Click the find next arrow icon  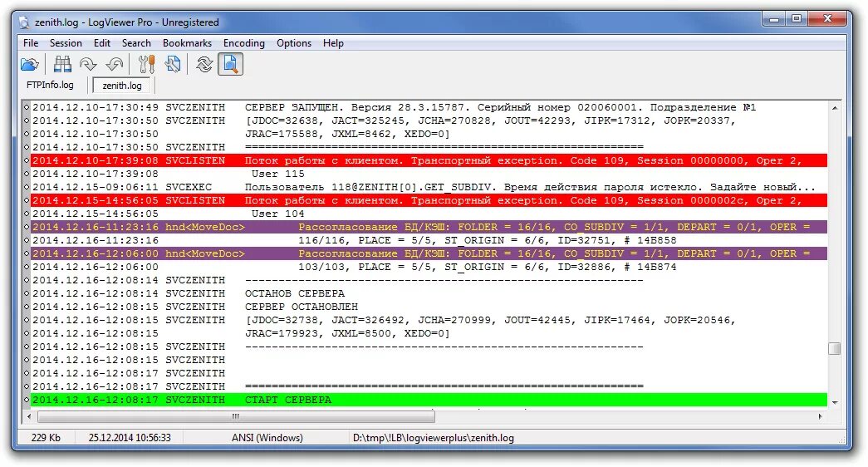coord(88,64)
